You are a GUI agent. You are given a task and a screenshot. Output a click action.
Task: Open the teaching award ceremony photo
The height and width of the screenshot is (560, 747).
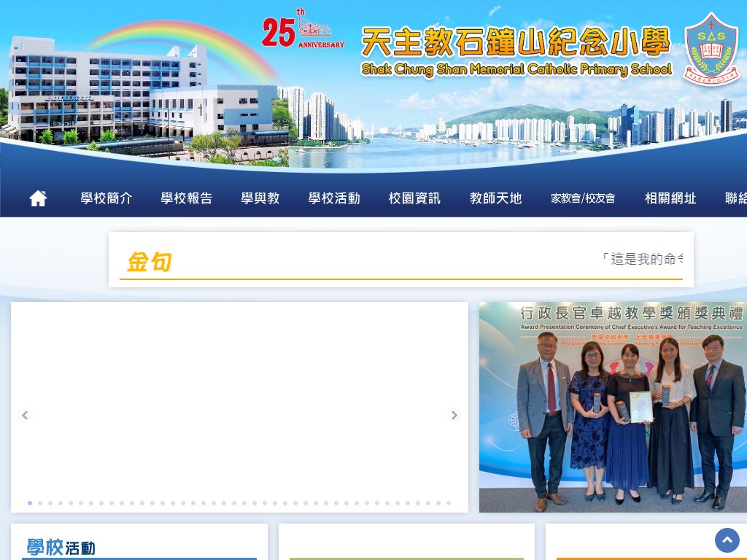click(613, 407)
